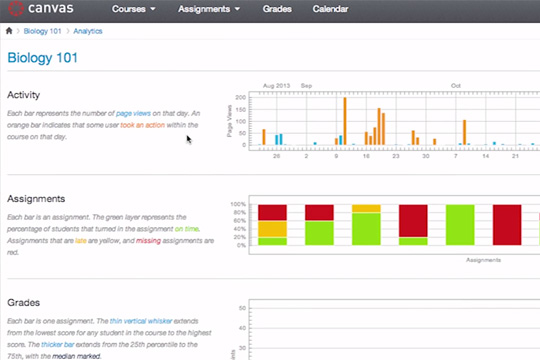Open the Courses dropdown menu
Image resolution: width=540 pixels, height=360 pixels.
click(x=133, y=9)
